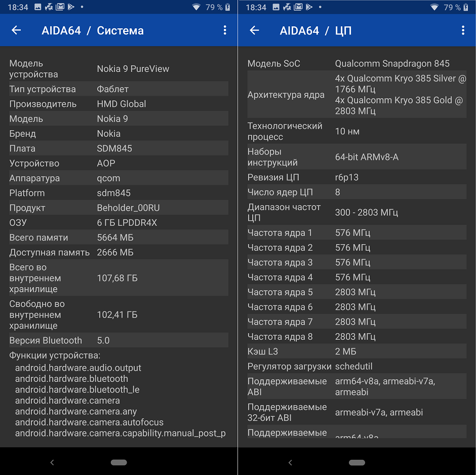Tap the 'Число ядер ЦП' row label
This screenshot has width=476, height=475.
point(280,192)
